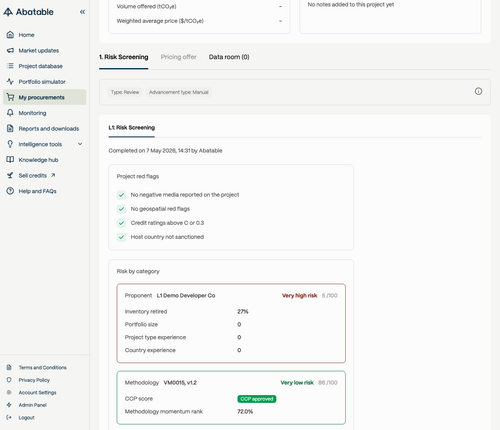Open Admin Panel

33,405
